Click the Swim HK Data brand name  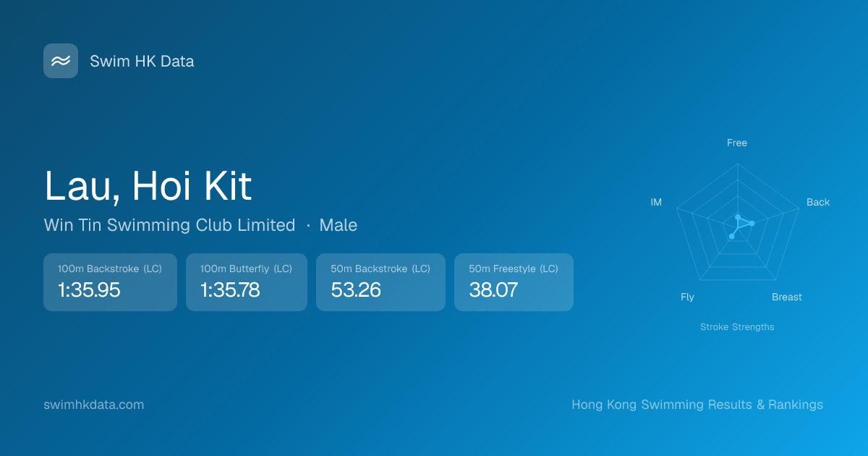pos(142,62)
